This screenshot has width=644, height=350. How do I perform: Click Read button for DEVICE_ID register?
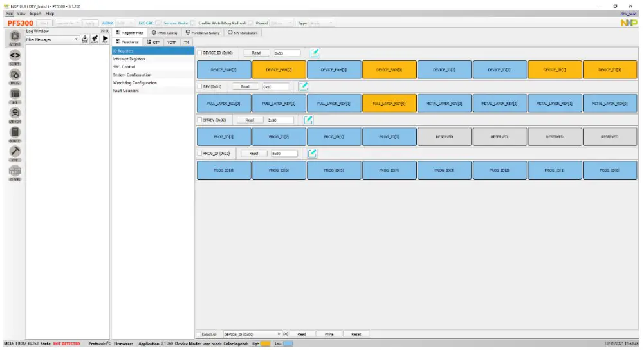tap(256, 53)
